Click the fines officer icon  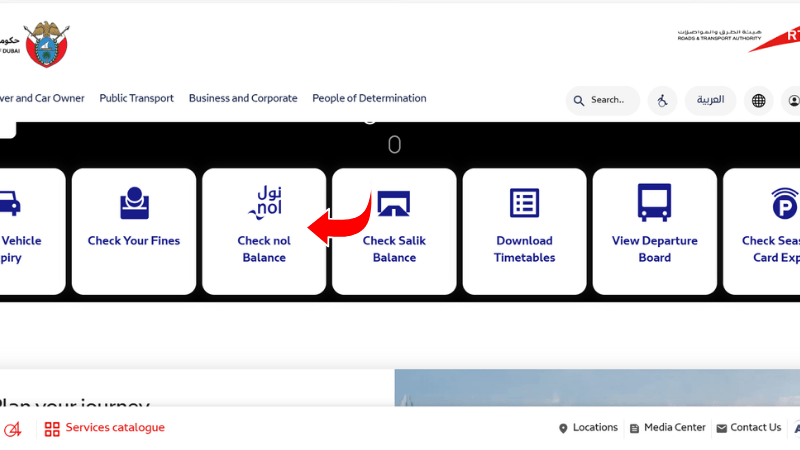[134, 203]
